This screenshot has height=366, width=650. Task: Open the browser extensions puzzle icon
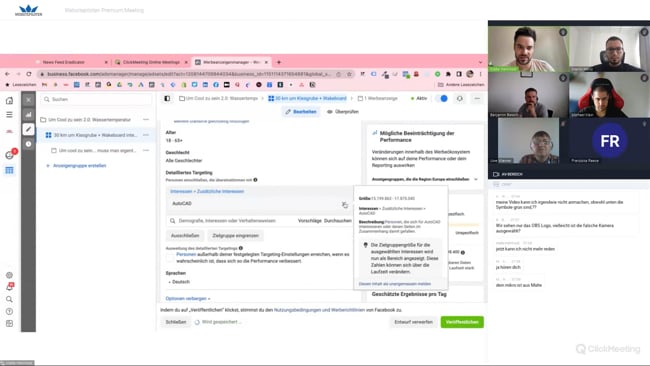448,74
